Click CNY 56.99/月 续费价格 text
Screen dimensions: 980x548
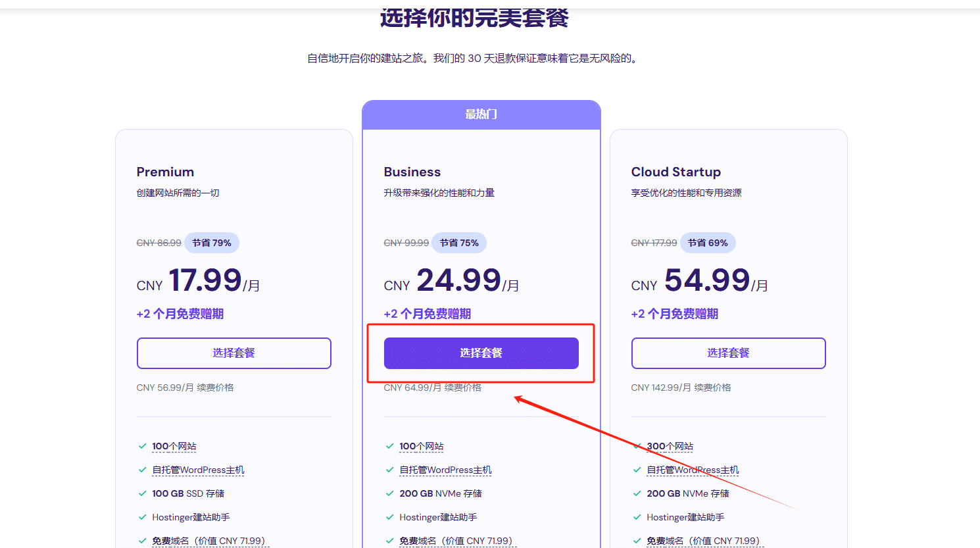[x=185, y=387]
